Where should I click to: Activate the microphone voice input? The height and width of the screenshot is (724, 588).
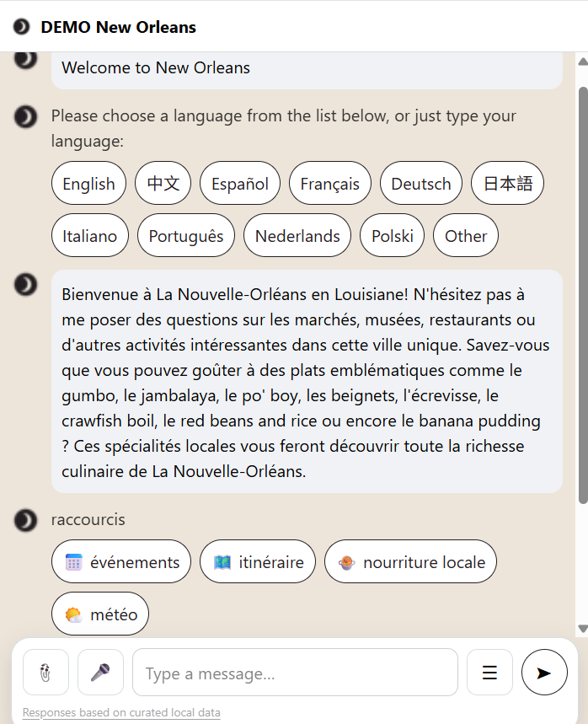[100, 672]
